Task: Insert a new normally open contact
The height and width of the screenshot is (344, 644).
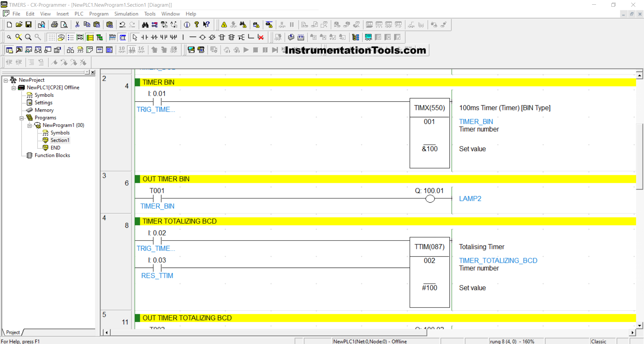Action: [x=145, y=37]
